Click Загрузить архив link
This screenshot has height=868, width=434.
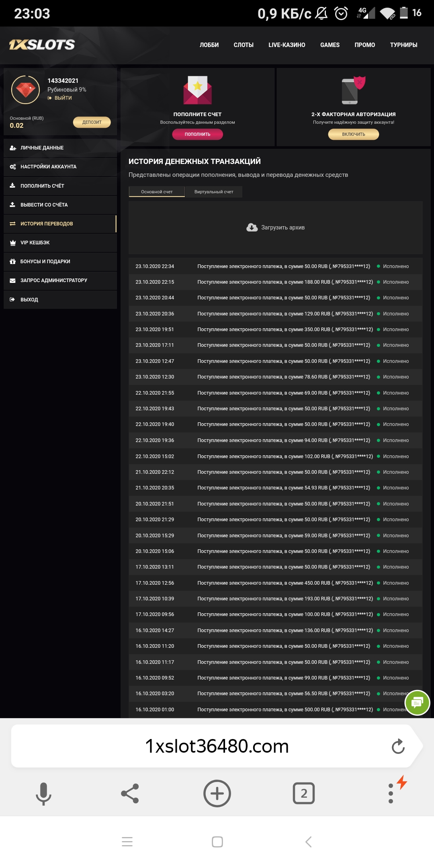pos(283,227)
